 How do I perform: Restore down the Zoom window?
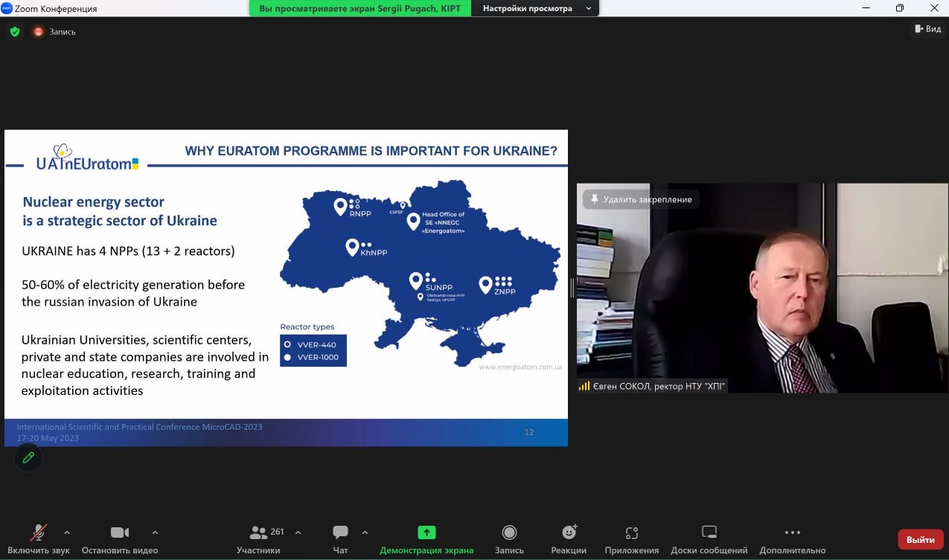pyautogui.click(x=899, y=8)
